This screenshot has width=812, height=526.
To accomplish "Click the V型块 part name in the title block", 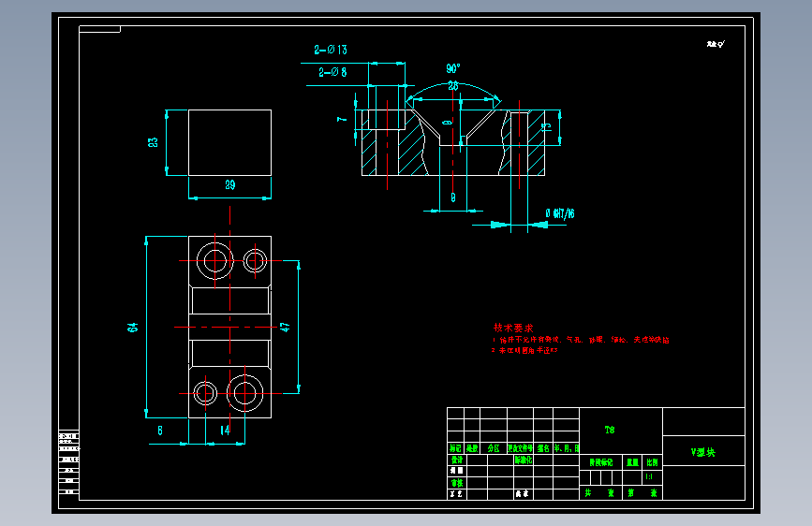I will (702, 452).
